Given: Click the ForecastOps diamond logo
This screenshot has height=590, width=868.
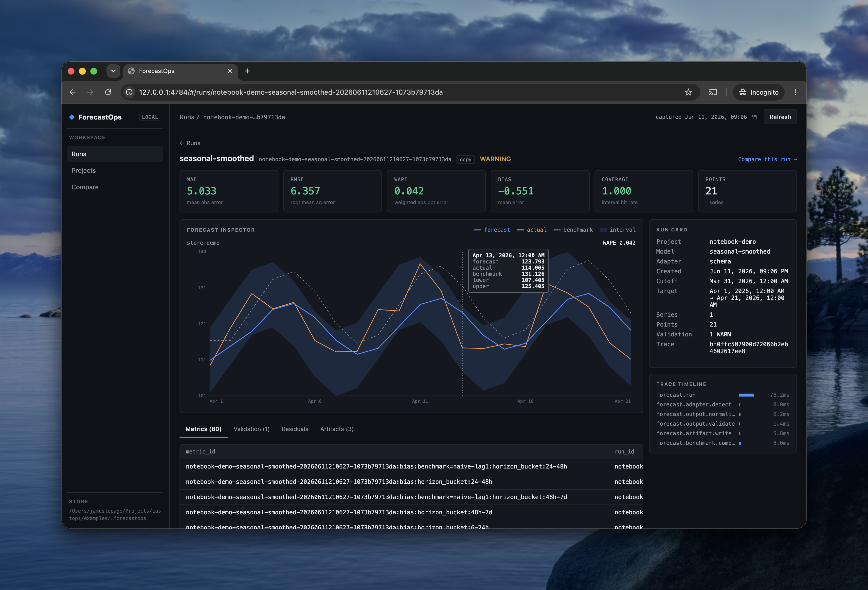Looking at the screenshot, I should coord(72,117).
